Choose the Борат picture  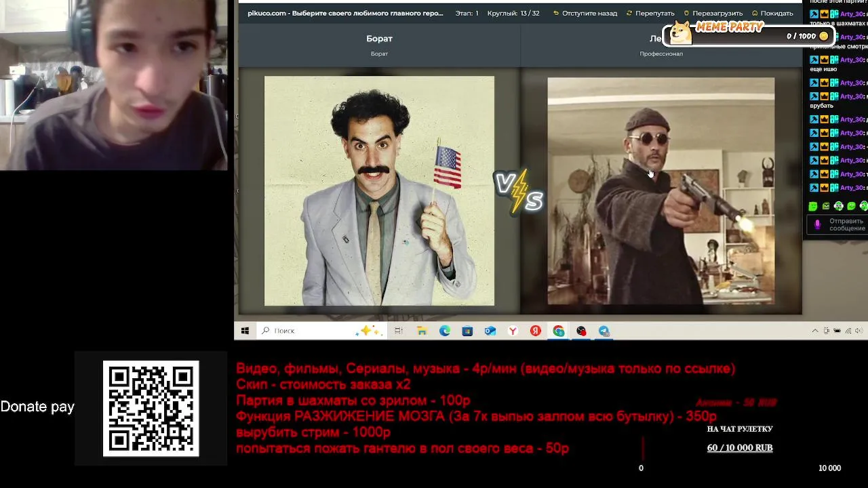[379, 190]
